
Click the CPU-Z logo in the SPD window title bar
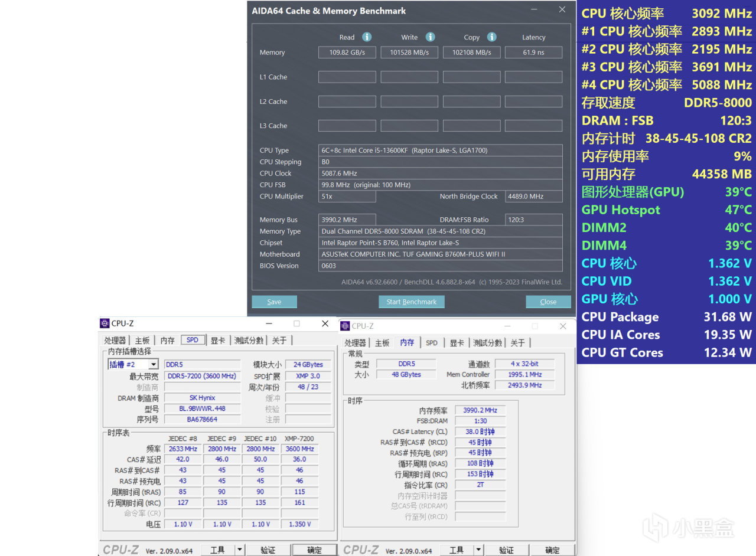[x=105, y=323]
